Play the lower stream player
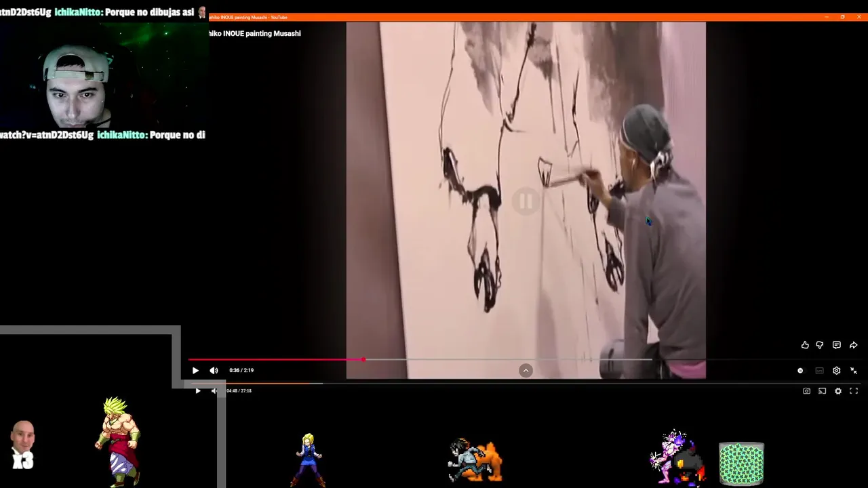This screenshot has width=868, height=488. pos(197,391)
